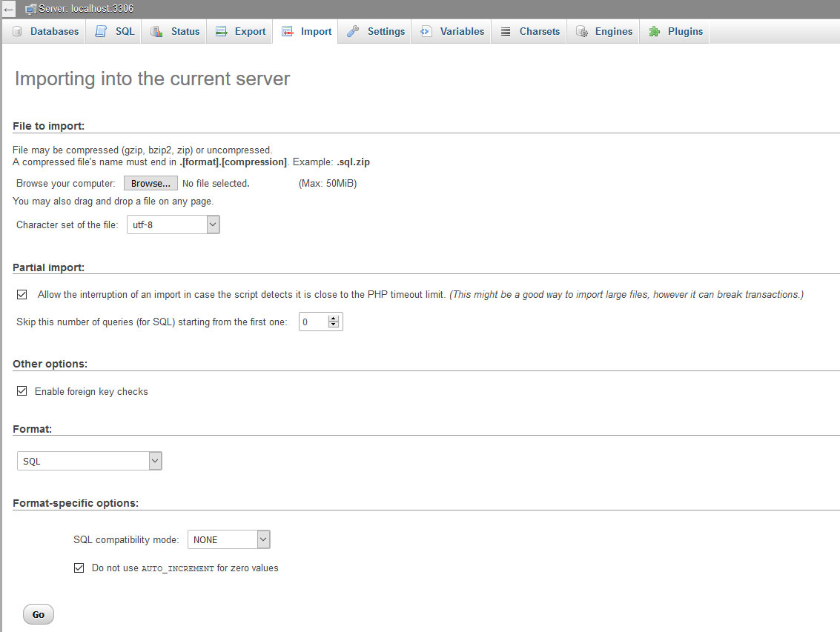Open the Settings tab
This screenshot has height=632, width=840.
(374, 32)
